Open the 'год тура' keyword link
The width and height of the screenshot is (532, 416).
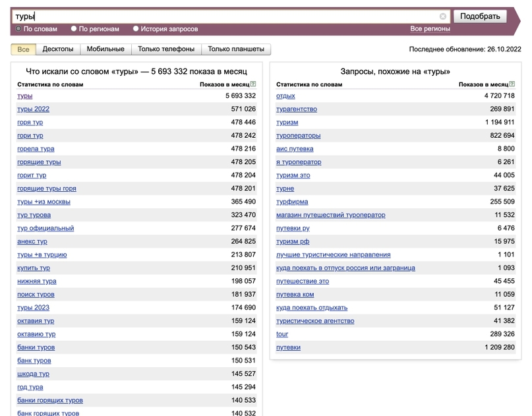pos(30,387)
